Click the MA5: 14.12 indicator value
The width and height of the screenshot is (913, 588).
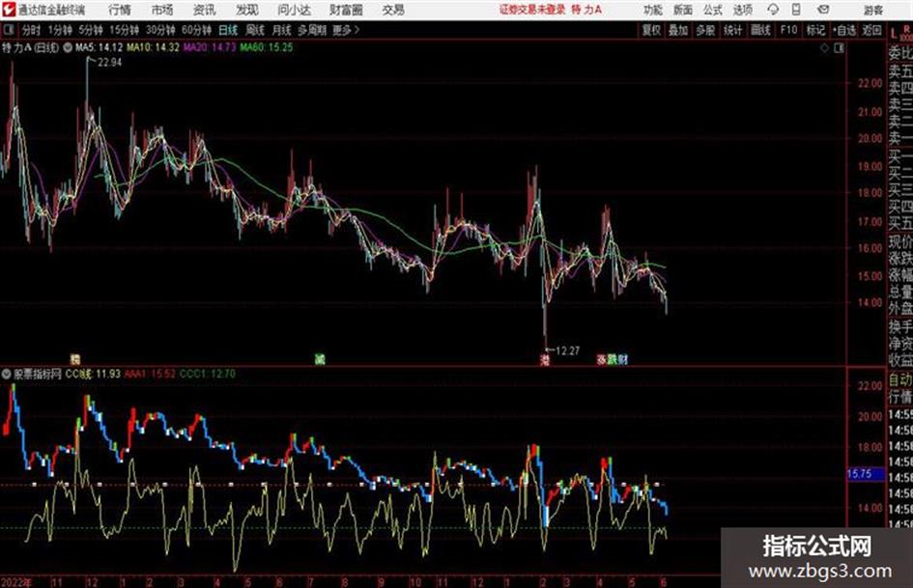(99, 47)
